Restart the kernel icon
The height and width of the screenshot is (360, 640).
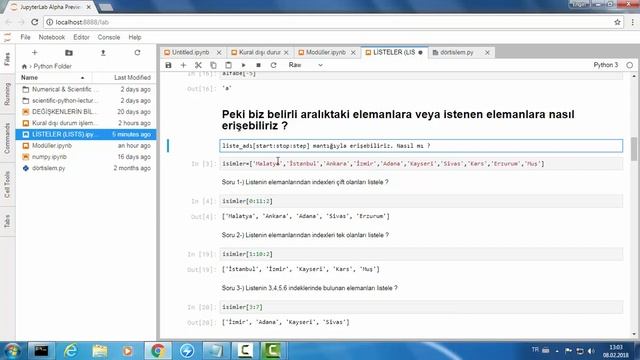coord(273,65)
